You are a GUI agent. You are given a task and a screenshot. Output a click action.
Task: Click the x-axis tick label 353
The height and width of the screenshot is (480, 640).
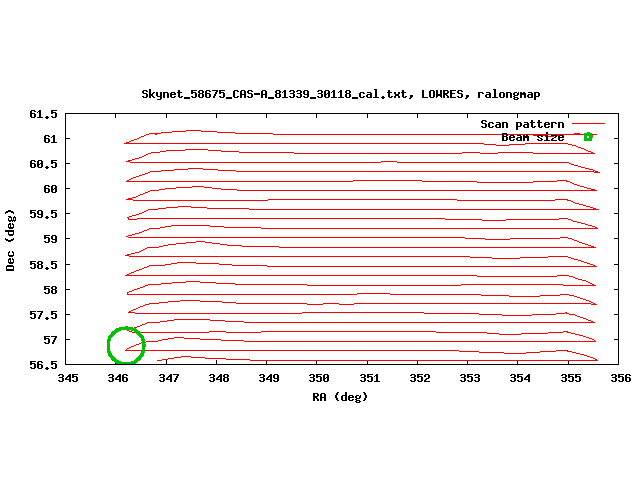pos(470,378)
